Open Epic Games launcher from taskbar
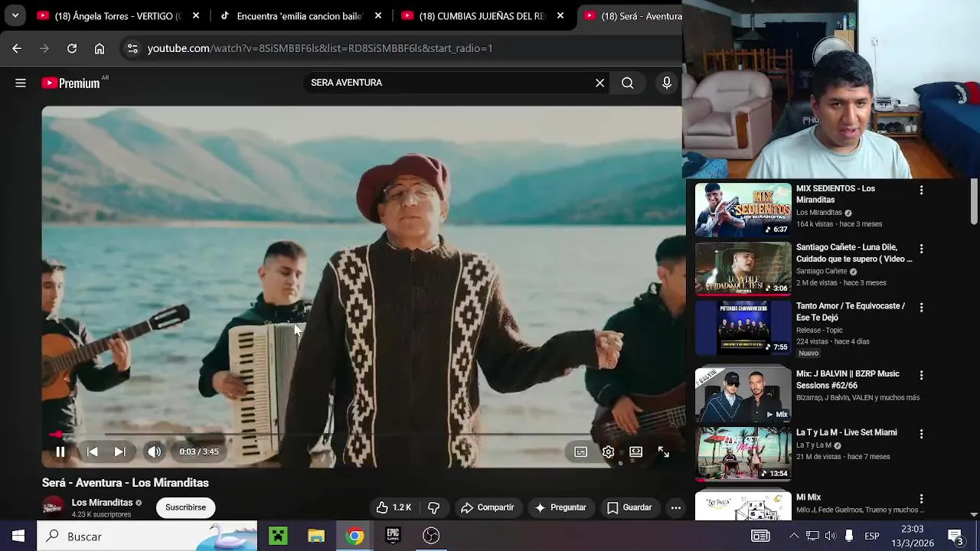The height and width of the screenshot is (551, 980). point(393,536)
